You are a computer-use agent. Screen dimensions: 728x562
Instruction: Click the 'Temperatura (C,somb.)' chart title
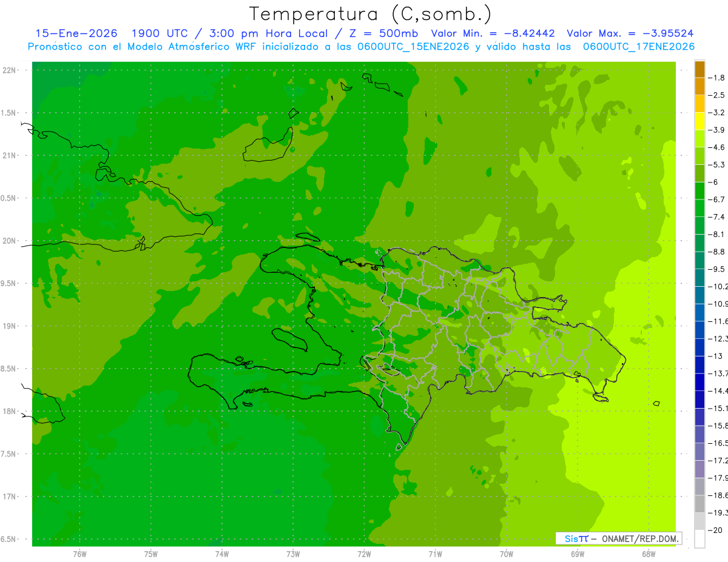(x=371, y=14)
